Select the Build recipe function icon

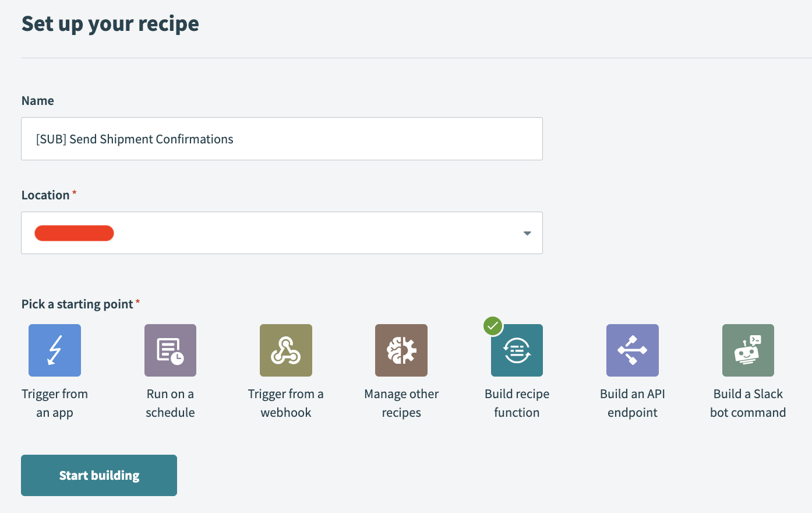coord(517,350)
